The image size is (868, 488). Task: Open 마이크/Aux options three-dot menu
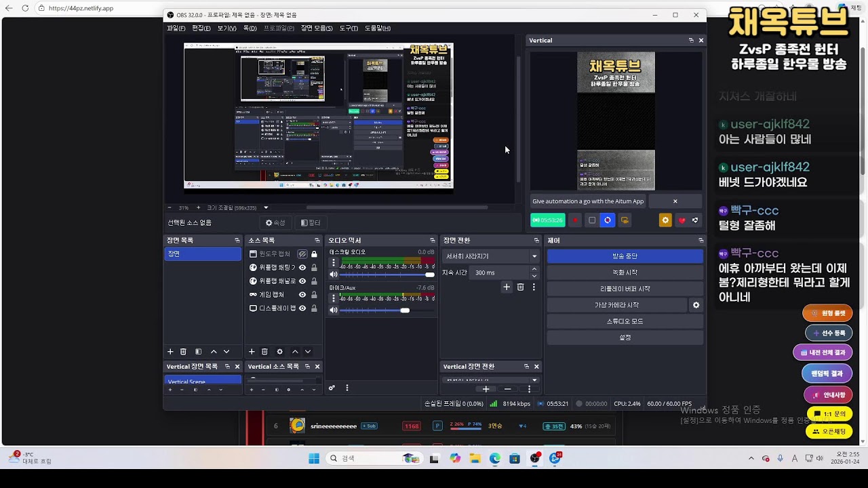333,298
